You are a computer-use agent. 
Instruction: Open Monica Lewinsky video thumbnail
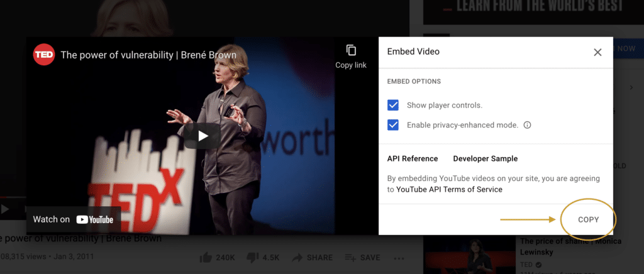[469, 255]
